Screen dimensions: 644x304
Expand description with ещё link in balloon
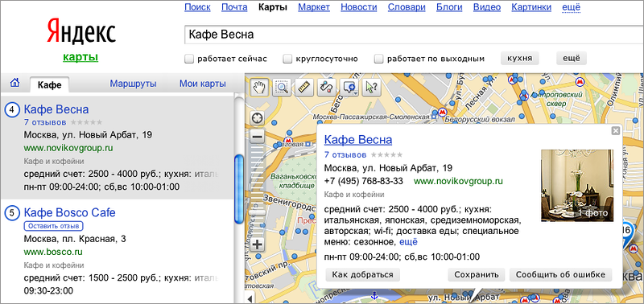click(408, 241)
